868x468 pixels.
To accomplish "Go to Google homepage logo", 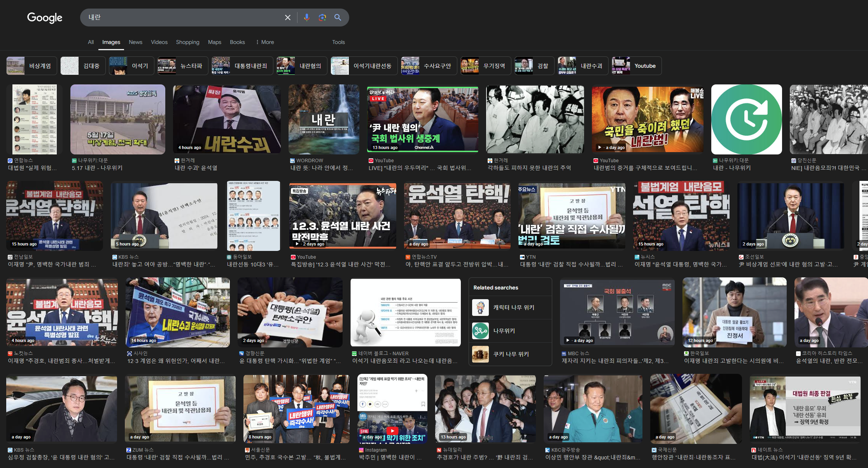I will (45, 18).
